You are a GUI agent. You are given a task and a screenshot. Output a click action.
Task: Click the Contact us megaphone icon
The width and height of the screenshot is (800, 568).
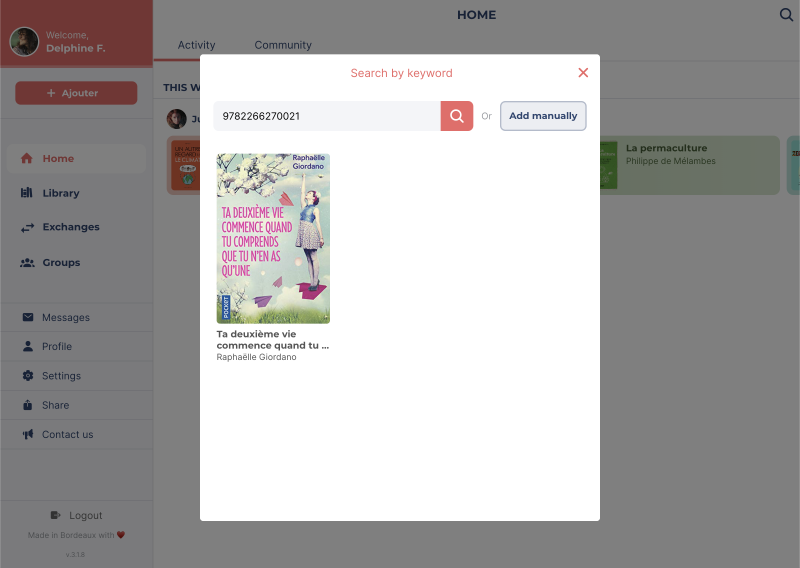coord(28,434)
